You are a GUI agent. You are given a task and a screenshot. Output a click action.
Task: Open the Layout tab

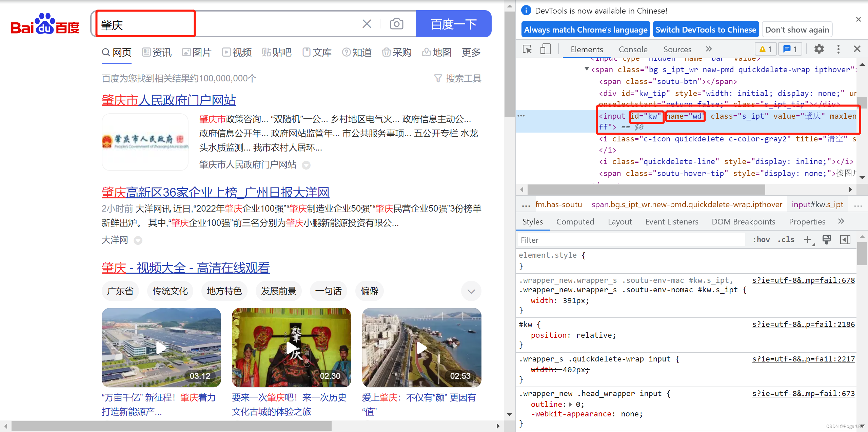(620, 222)
